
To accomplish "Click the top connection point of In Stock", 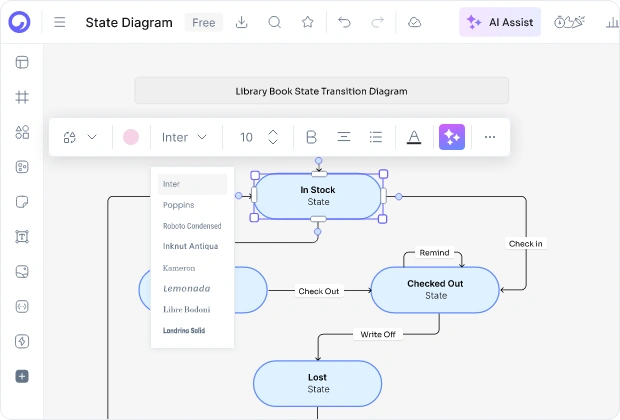I will pos(319,161).
